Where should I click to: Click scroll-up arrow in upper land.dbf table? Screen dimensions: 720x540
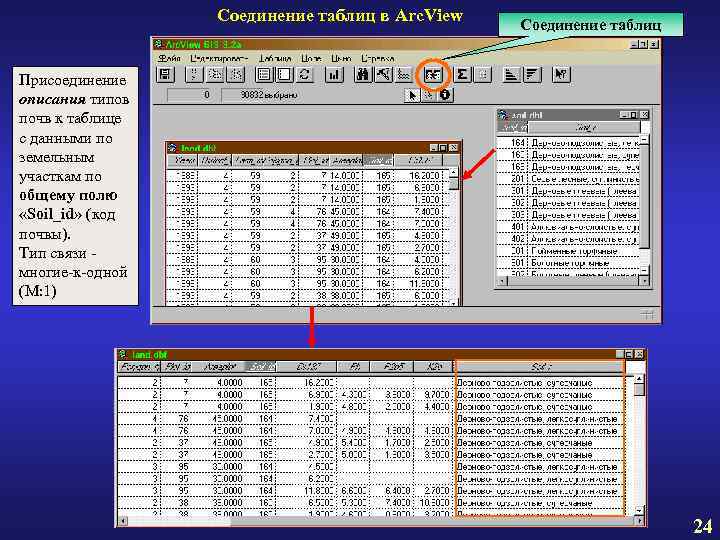(x=453, y=173)
